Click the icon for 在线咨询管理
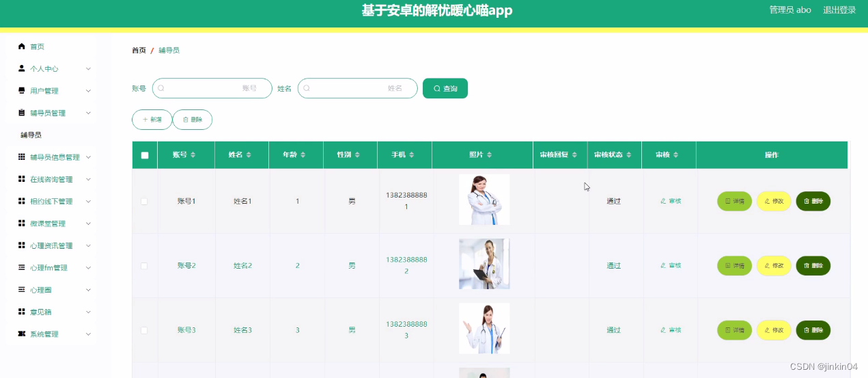The image size is (868, 378). [x=22, y=179]
